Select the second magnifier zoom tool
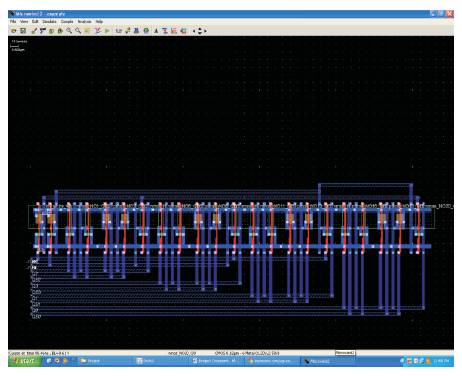Image resolution: width=462 pixels, height=376 pixels. point(78,31)
